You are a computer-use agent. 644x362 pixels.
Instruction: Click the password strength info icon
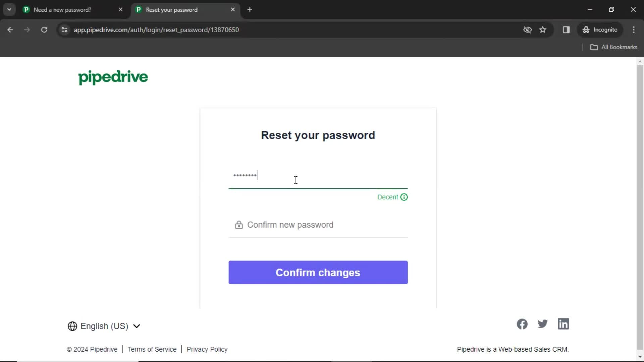pos(404,197)
